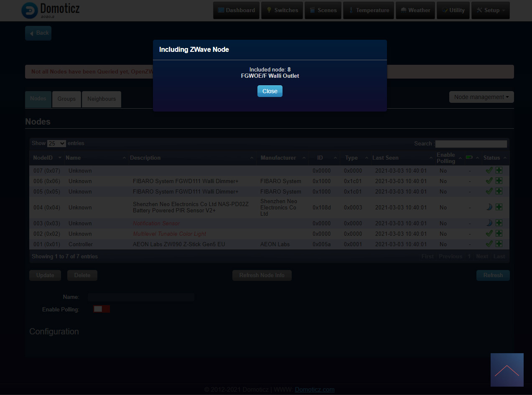Click the green plus icon for node 002
The height and width of the screenshot is (395, 532).
(x=499, y=233)
